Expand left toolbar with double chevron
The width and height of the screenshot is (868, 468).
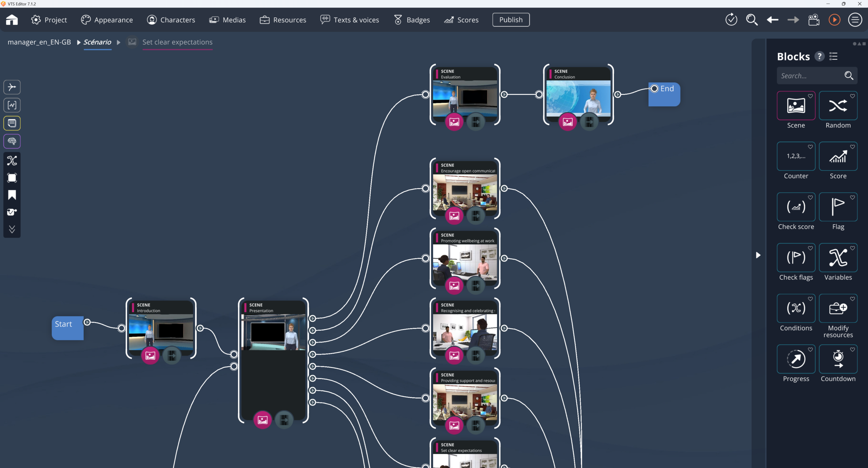12,229
